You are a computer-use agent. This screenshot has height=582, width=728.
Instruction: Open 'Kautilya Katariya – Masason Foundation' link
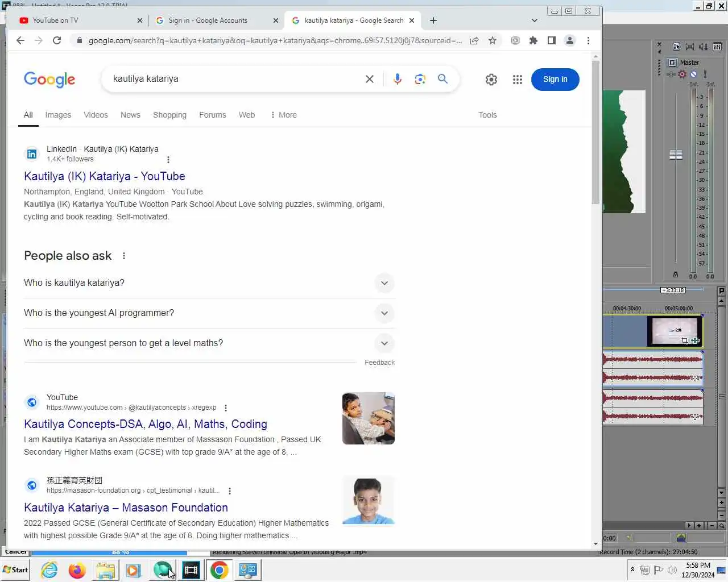tap(126, 508)
